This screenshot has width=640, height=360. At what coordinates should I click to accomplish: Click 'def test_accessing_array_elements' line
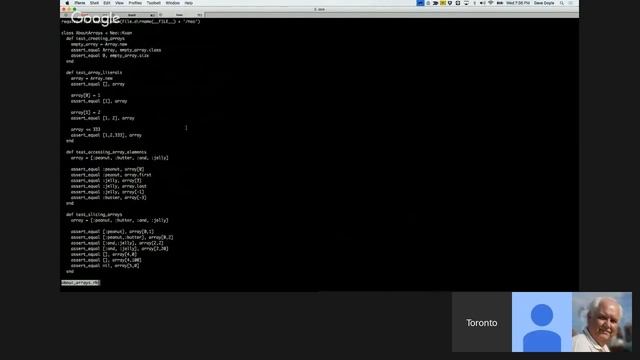(x=106, y=152)
